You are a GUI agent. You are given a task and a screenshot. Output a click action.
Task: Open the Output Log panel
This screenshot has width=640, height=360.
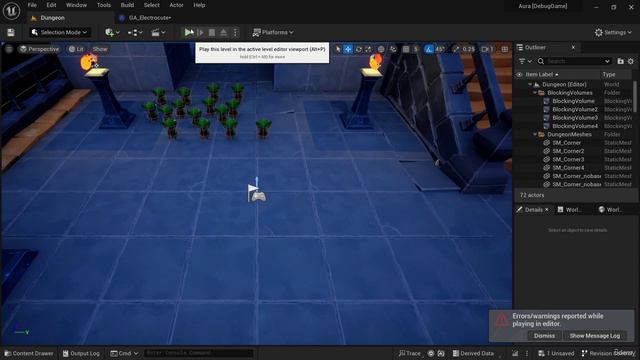click(81, 353)
